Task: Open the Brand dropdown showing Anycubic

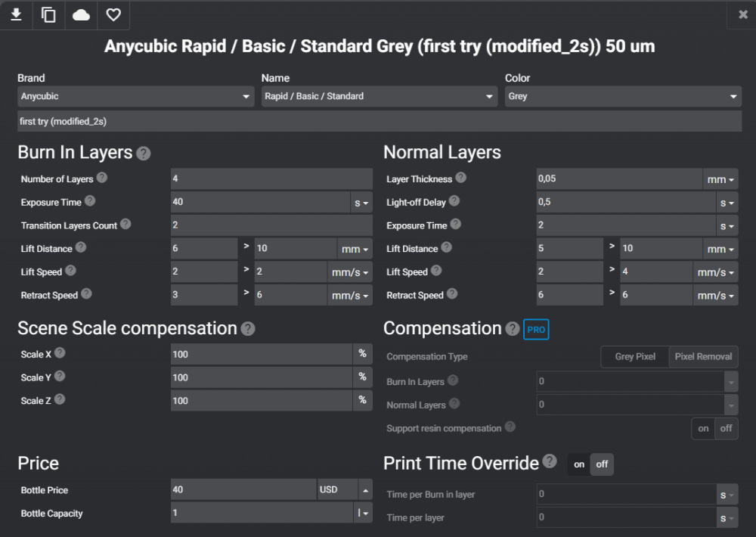Action: click(x=136, y=97)
